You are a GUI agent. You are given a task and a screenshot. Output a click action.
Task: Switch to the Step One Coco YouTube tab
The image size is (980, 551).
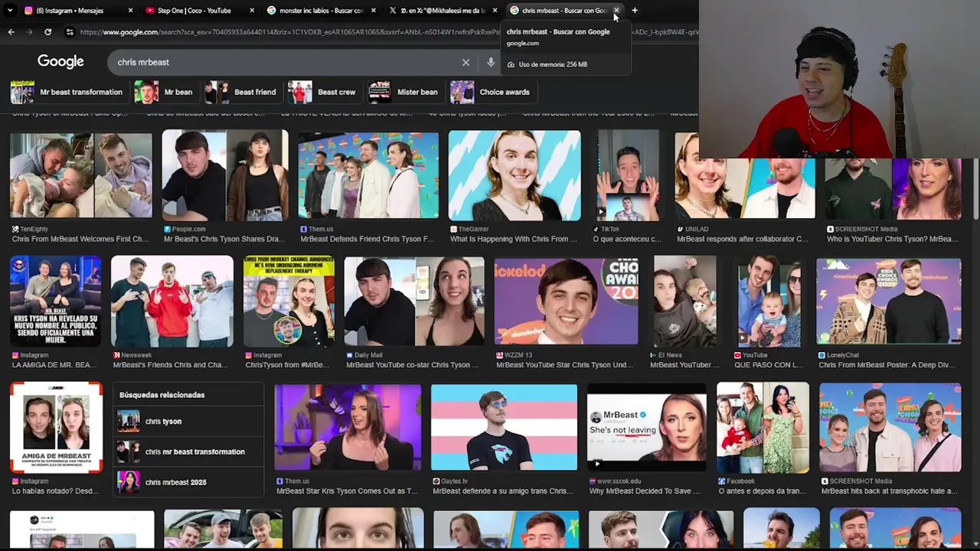point(199,11)
